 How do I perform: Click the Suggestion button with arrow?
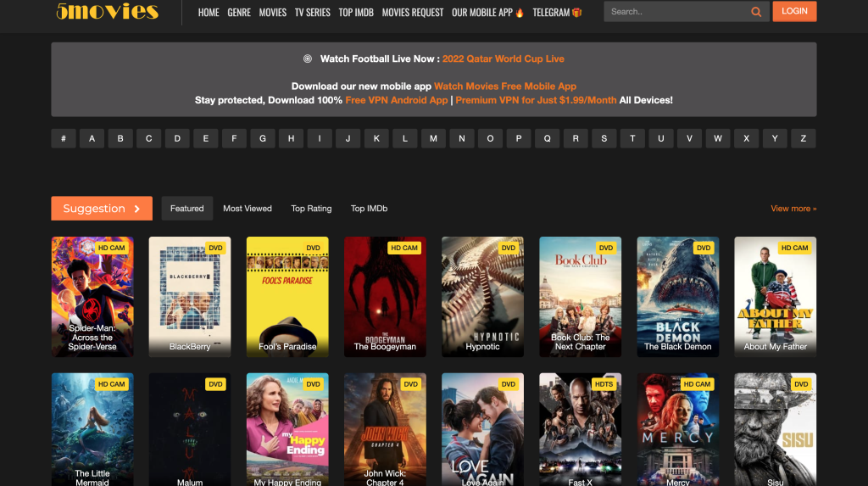point(102,209)
